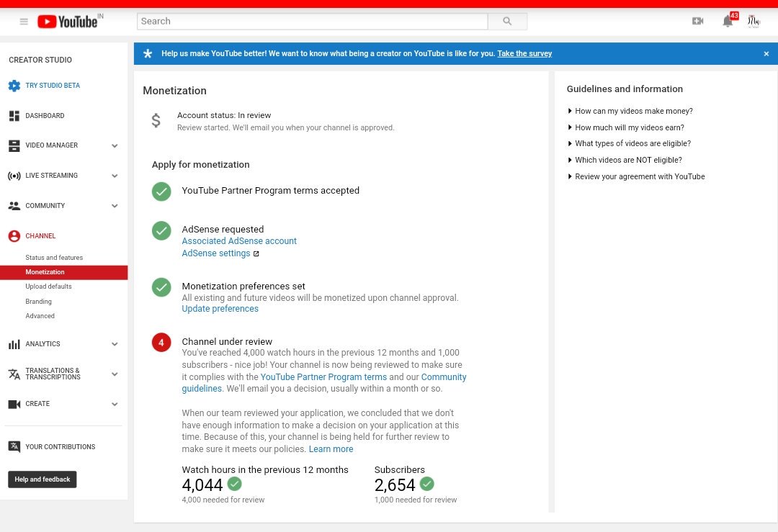Expand the Community section chevron
The height and width of the screenshot is (532, 778).
click(x=115, y=206)
